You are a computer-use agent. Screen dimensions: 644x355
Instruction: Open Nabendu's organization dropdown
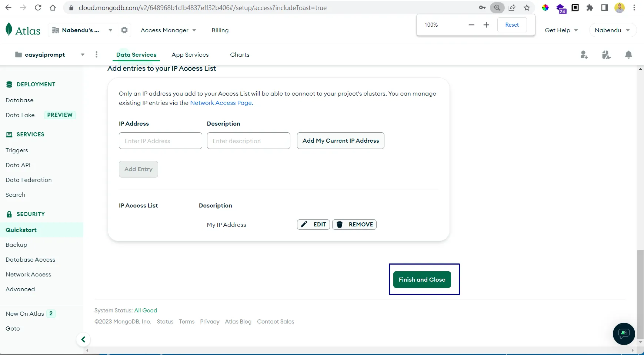pyautogui.click(x=82, y=30)
